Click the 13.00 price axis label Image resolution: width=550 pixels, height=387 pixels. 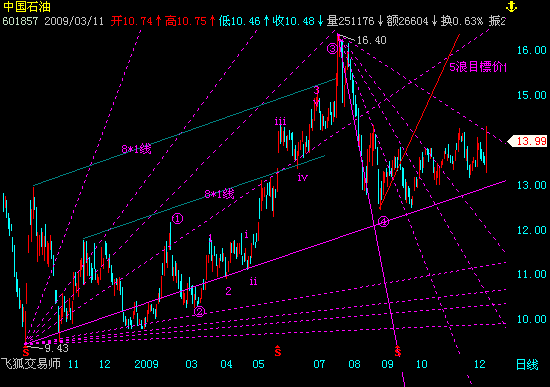click(532, 185)
